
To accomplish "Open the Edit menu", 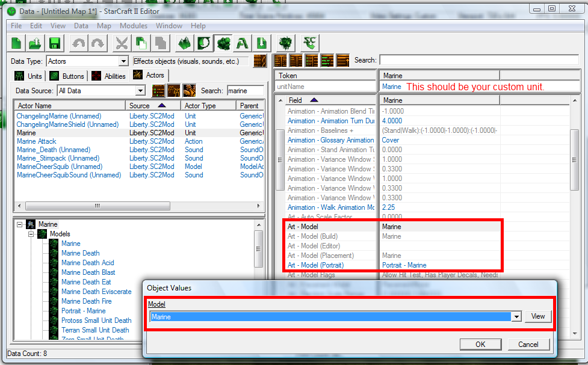I will click(36, 26).
